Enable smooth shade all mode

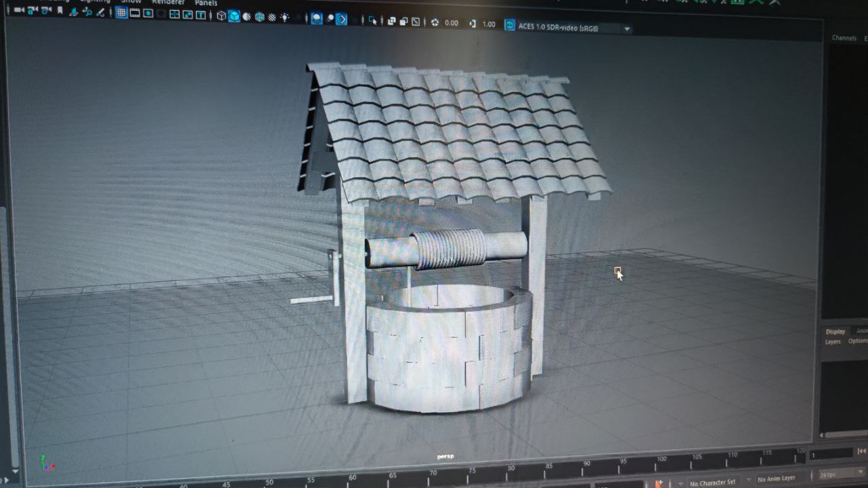[234, 16]
